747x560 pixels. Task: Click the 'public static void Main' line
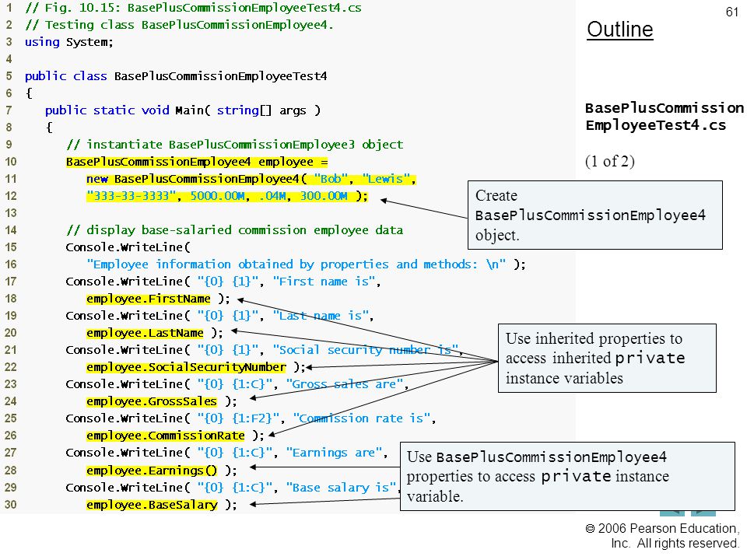[x=183, y=110]
